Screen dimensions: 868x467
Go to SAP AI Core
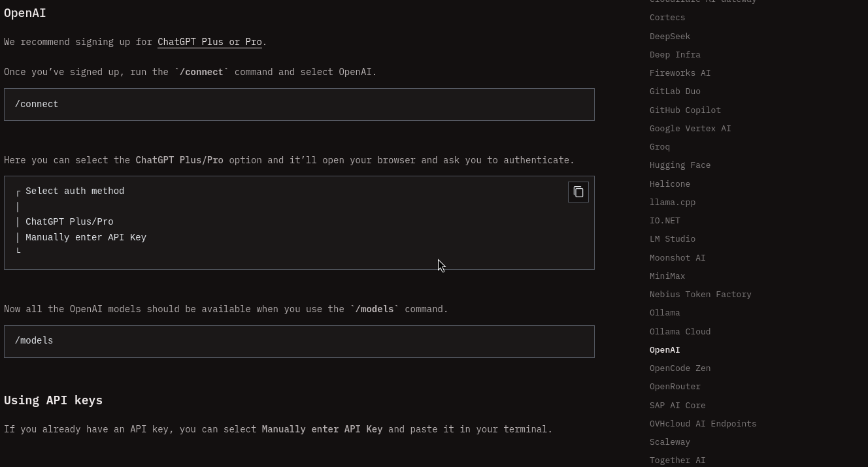click(678, 406)
